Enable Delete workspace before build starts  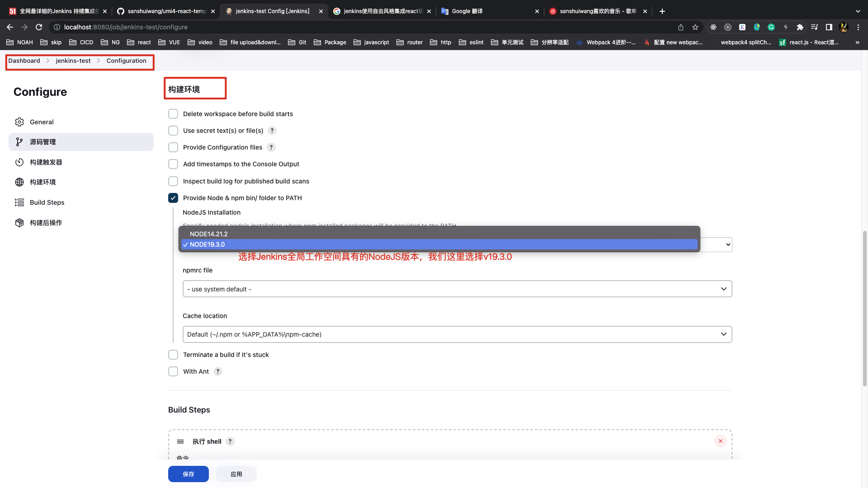point(173,114)
